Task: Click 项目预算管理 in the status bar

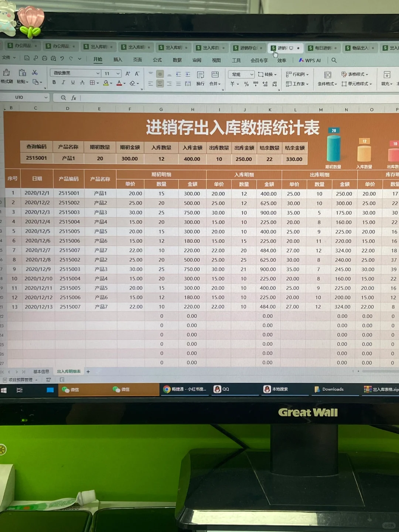Action: tap(20, 380)
